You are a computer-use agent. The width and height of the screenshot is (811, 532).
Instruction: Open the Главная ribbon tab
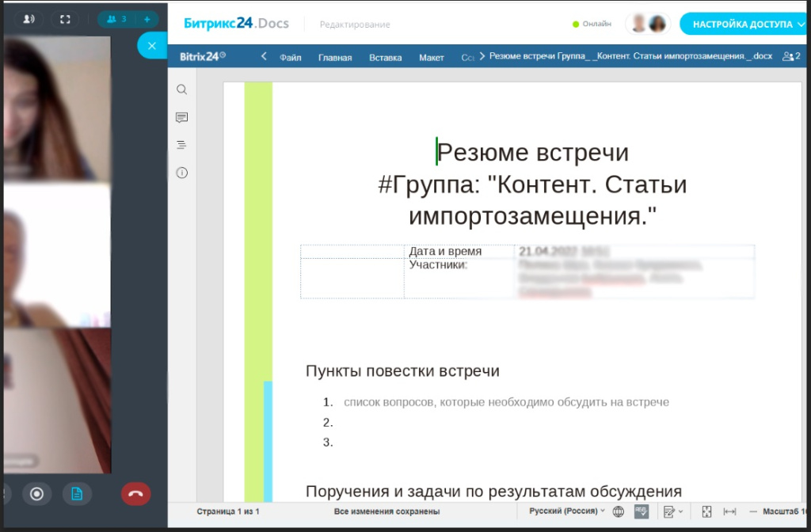pos(335,57)
